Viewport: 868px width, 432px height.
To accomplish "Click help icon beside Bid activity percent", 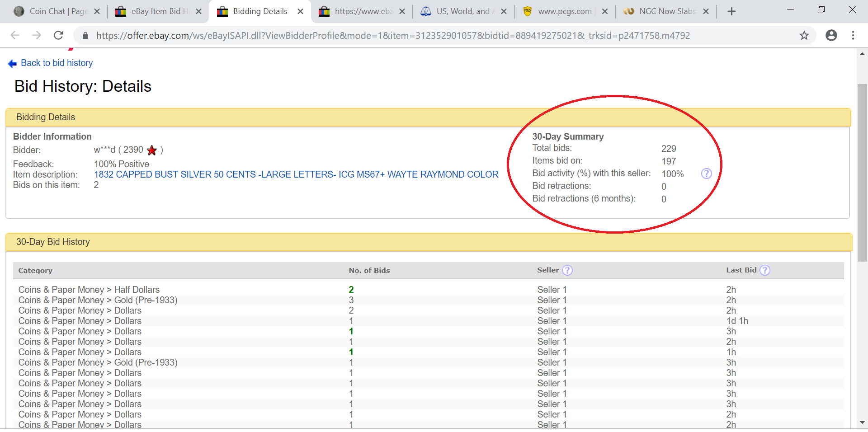I will (x=706, y=174).
